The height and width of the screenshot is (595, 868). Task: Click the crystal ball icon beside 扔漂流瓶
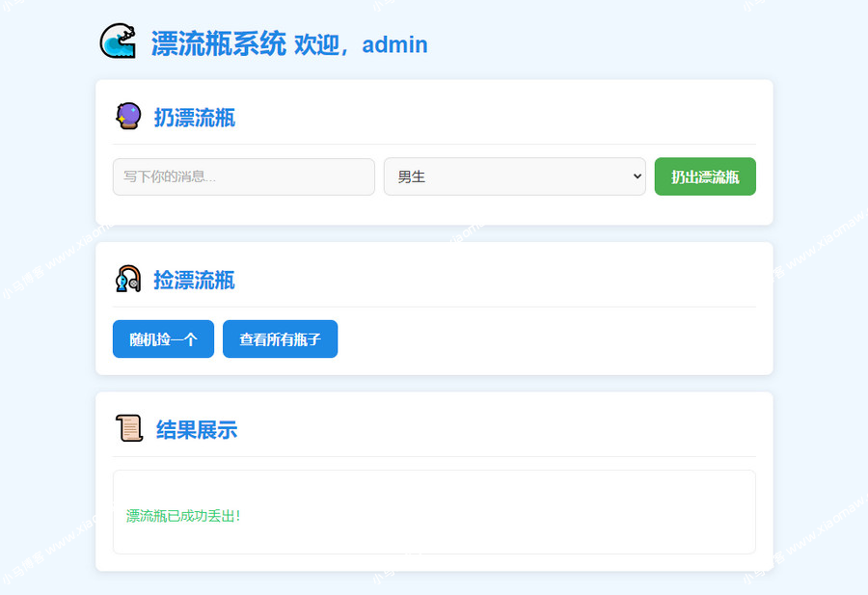coord(128,117)
